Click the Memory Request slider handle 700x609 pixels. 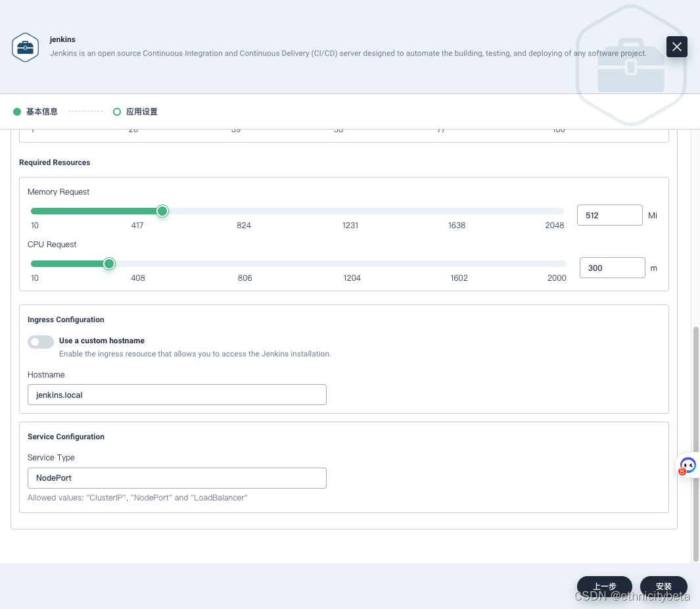[x=162, y=211]
